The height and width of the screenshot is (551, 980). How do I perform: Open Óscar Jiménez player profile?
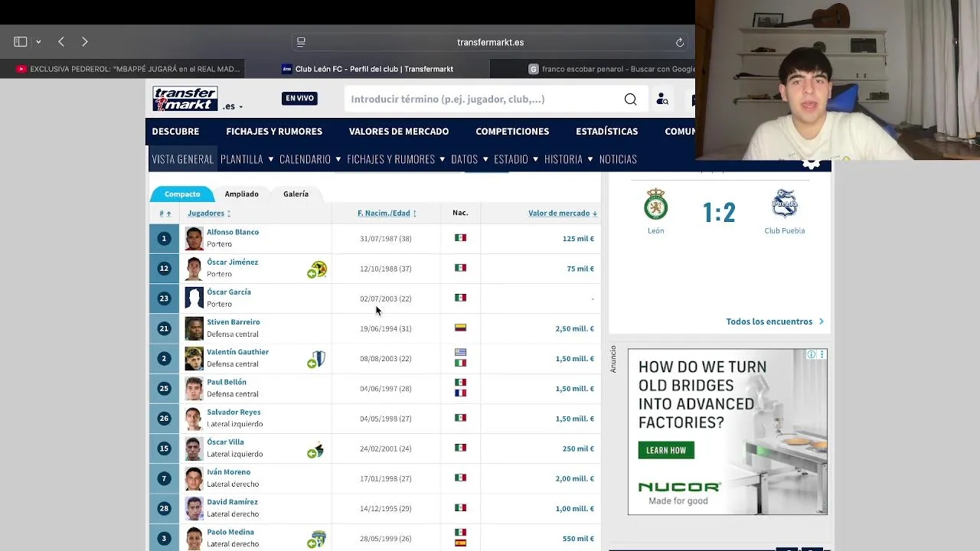(x=232, y=262)
